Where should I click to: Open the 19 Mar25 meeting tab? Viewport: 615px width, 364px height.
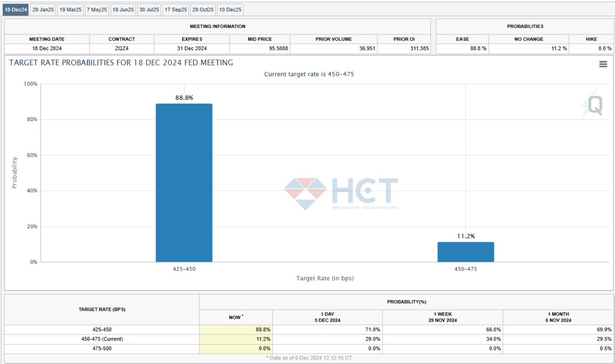coord(70,10)
